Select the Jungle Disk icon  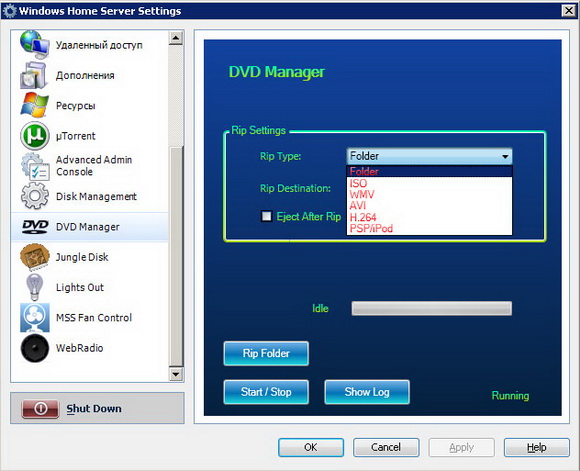pos(34,257)
